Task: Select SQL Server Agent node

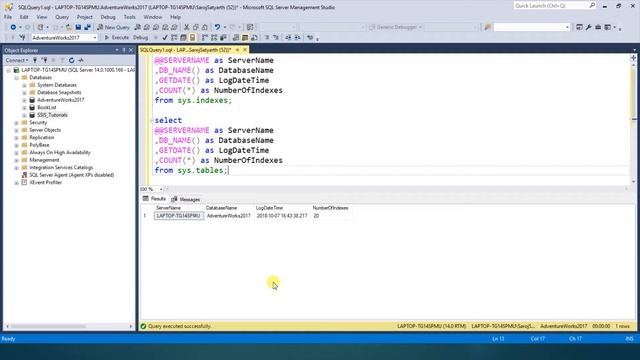Action: pos(71,175)
